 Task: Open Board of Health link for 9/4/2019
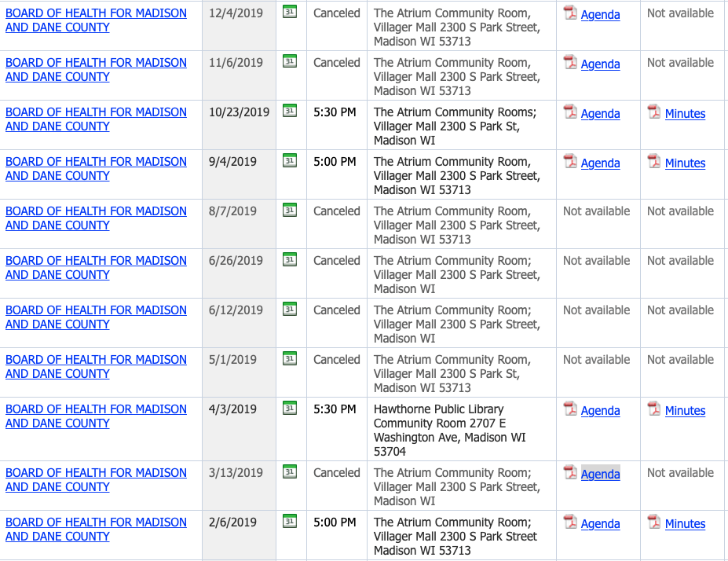click(96, 169)
